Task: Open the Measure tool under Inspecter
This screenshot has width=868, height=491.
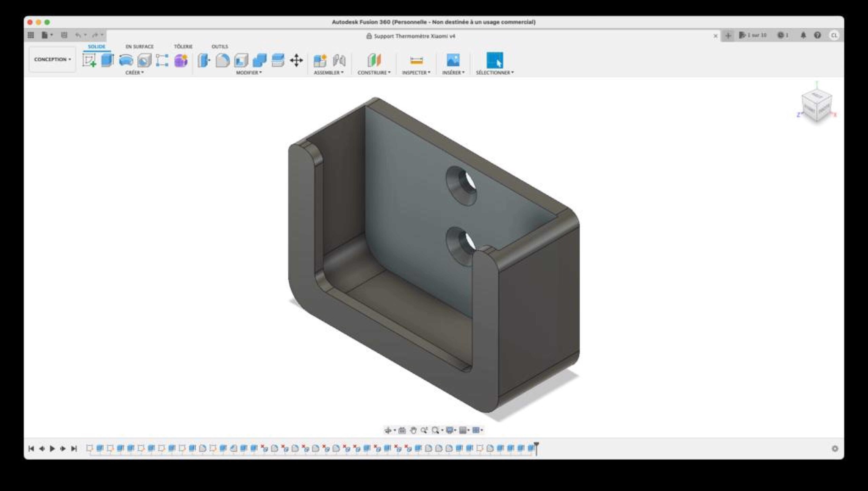Action: (x=416, y=61)
